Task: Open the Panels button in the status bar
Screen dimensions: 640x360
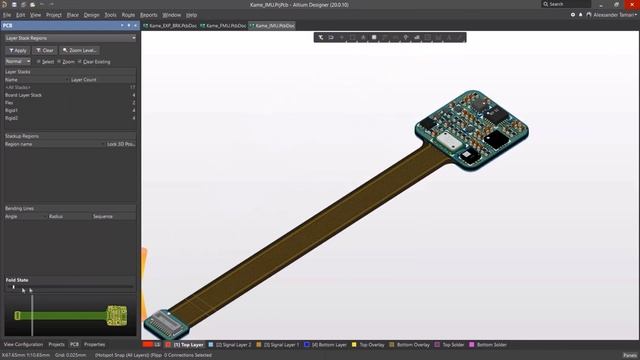Action: (630, 355)
